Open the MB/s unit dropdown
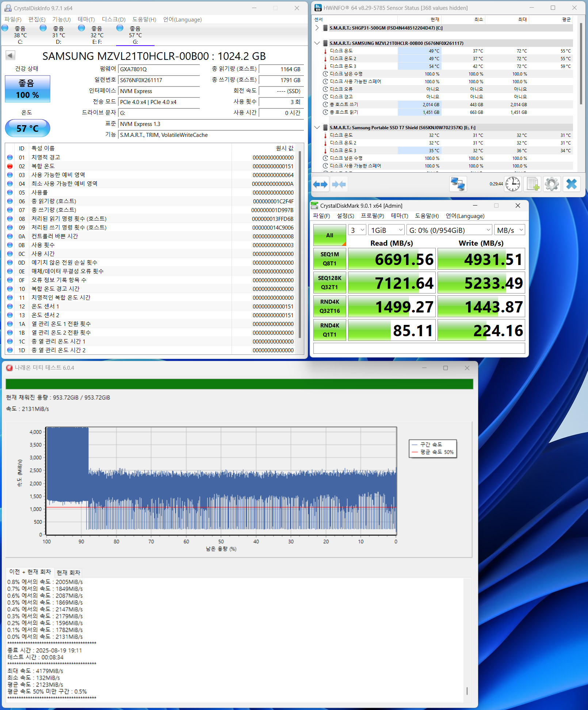 pos(510,230)
